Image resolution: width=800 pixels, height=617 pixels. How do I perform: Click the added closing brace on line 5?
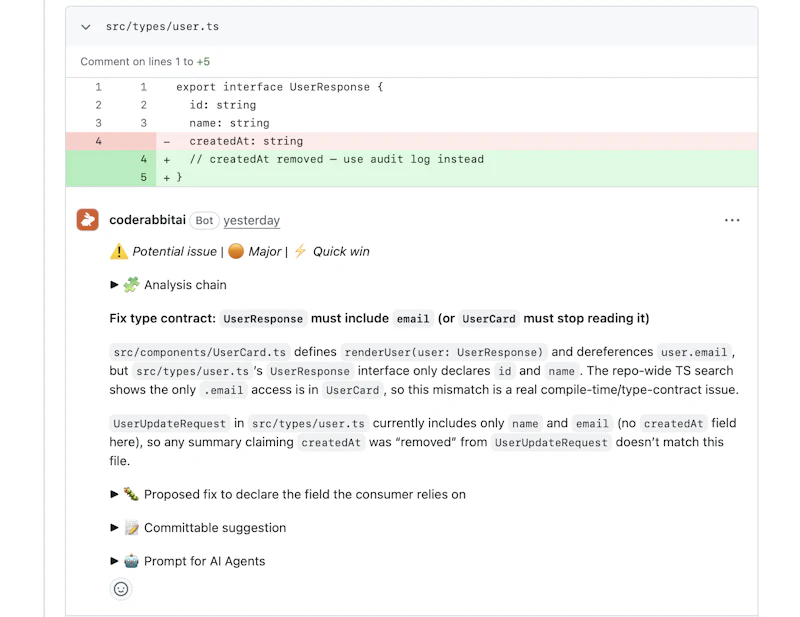point(411,177)
